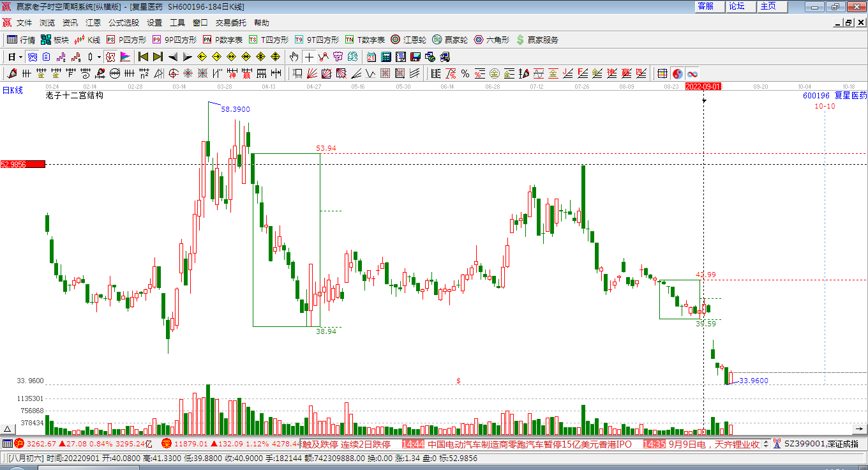
Task: Open 赢家服务 with the dollar icon
Action: click(x=537, y=40)
